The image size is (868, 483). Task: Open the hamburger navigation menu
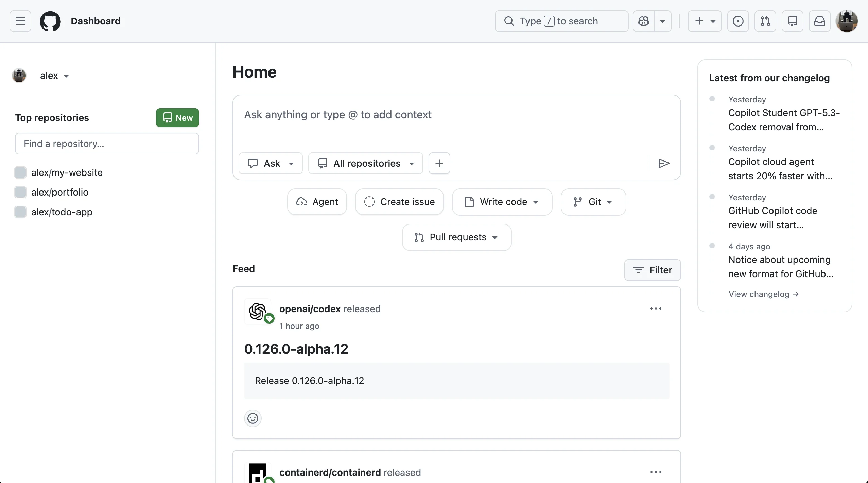coord(20,21)
